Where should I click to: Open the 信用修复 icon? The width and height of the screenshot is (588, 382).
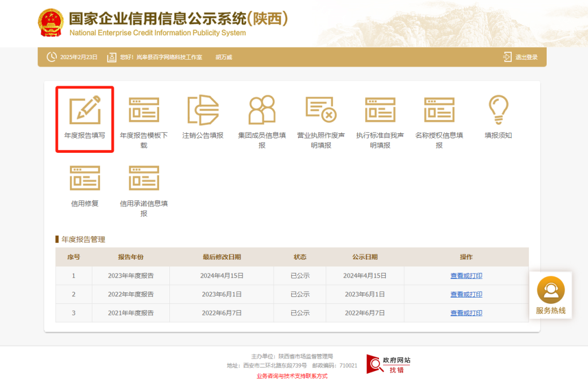click(x=84, y=179)
